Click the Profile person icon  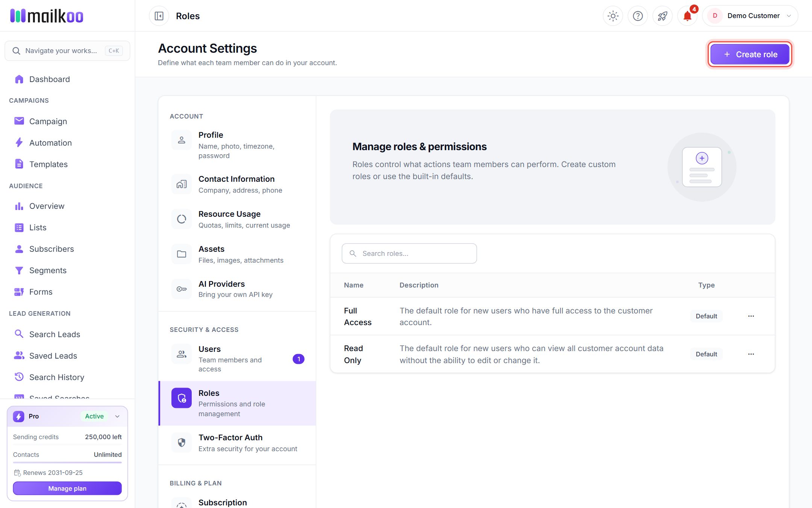[182, 140]
